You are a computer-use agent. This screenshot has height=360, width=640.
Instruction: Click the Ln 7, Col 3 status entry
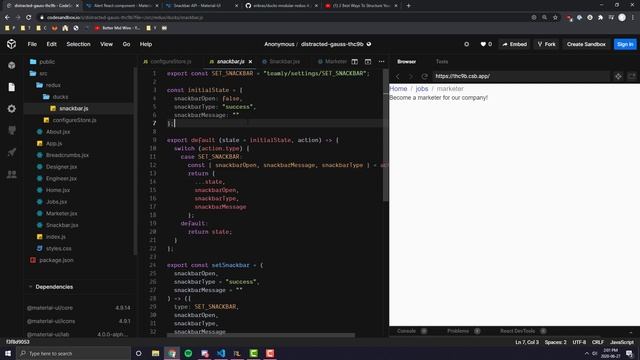527,342
